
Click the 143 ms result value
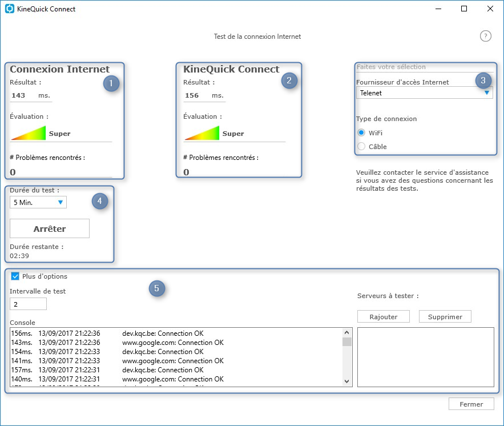click(18, 95)
